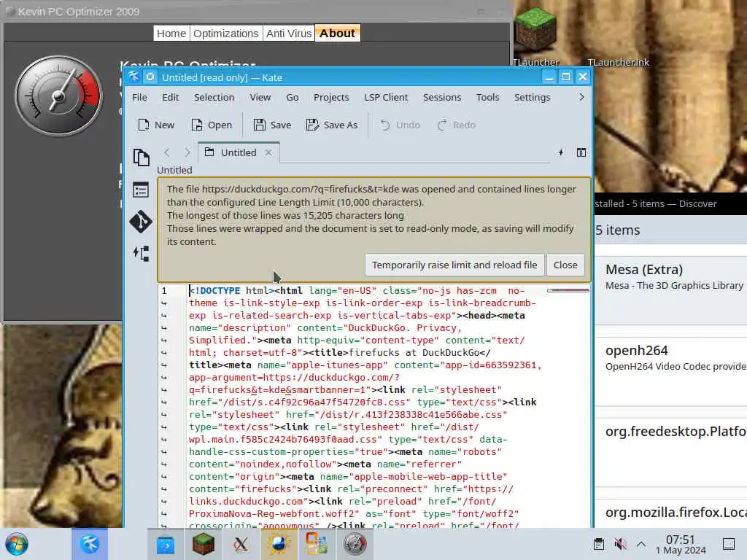The image size is (747, 560).
Task: Open the Symbol outline sidebar icon in Kate
Action: point(141,190)
